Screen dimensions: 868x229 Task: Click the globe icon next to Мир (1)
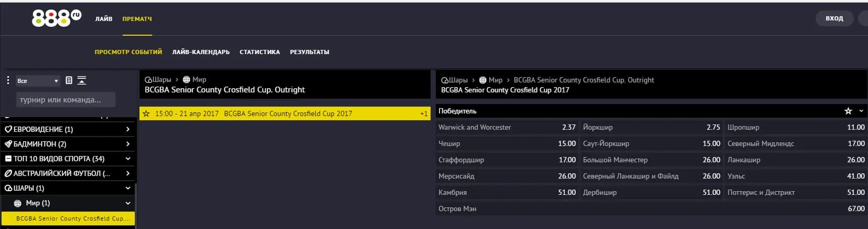18,203
